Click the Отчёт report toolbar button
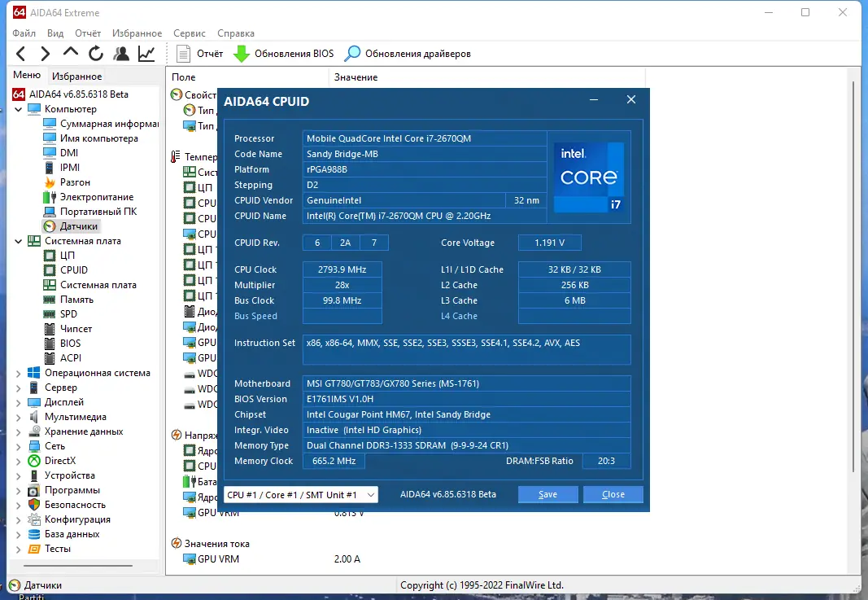Image resolution: width=868 pixels, height=600 pixels. pyautogui.click(x=200, y=54)
